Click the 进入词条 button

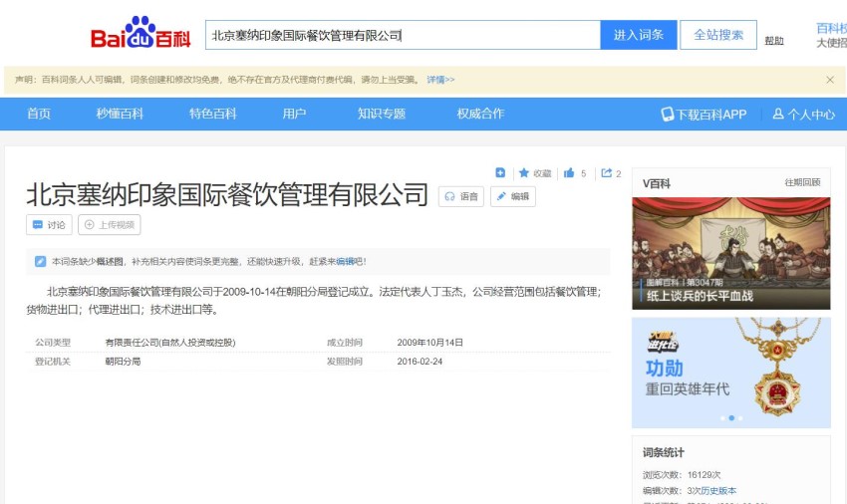click(x=639, y=35)
